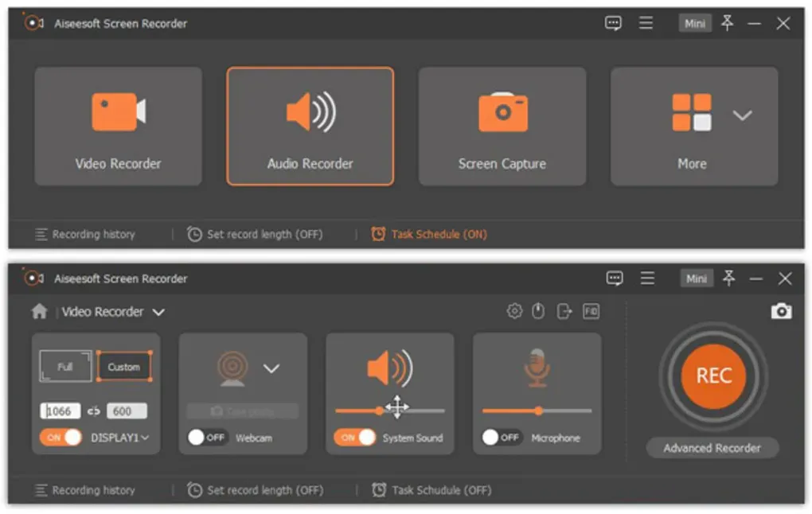The image size is (812, 514).
Task: Enable the Microphone toggle
Action: [x=502, y=438]
